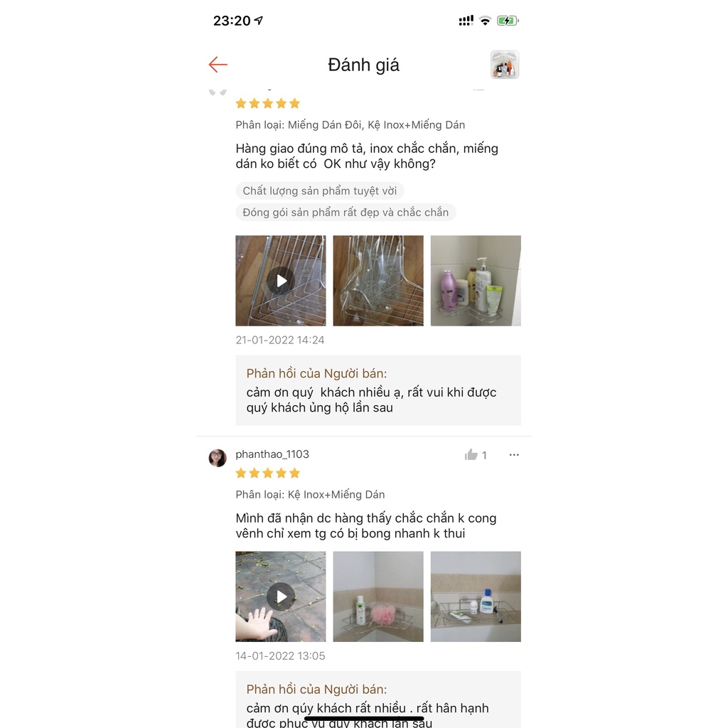728x728 pixels.
Task: Select the 'Chất lượng sản phẩm tuyệt vời' tag
Action: (x=319, y=191)
